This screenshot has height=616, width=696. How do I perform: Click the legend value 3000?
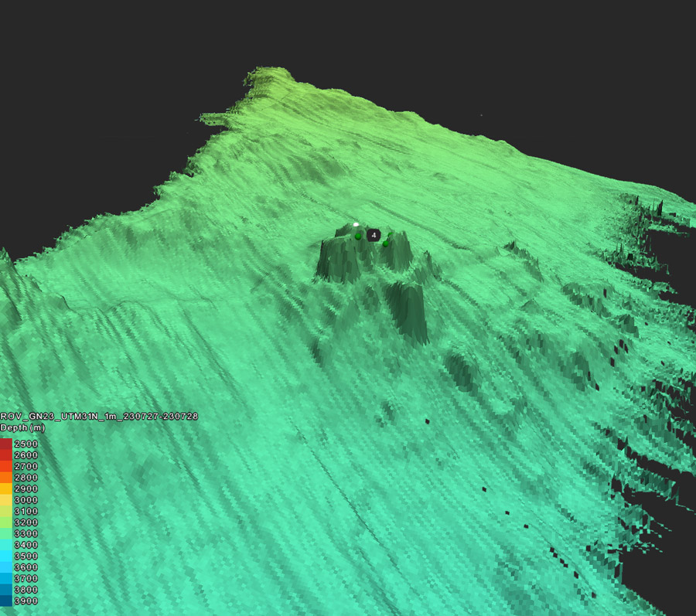click(x=26, y=500)
